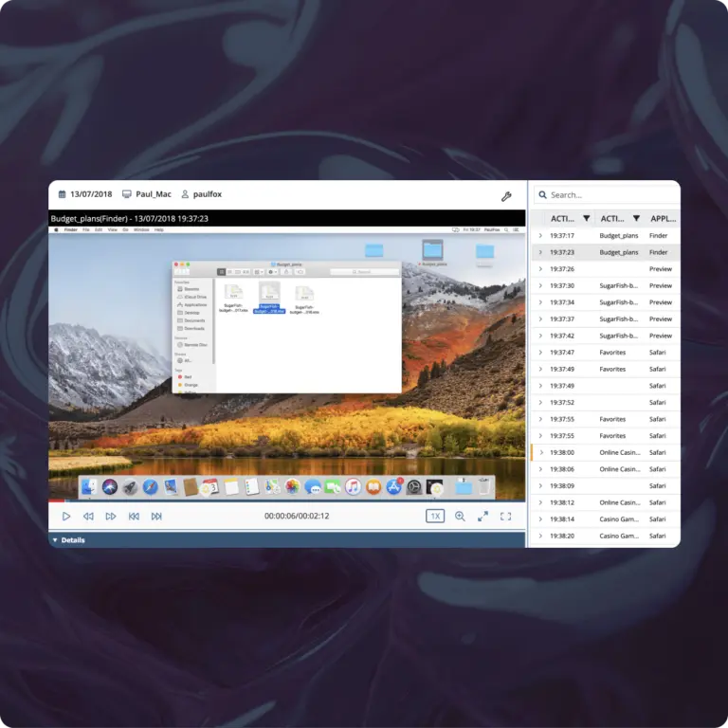Select the 19:37:52 Safari entry

606,403
